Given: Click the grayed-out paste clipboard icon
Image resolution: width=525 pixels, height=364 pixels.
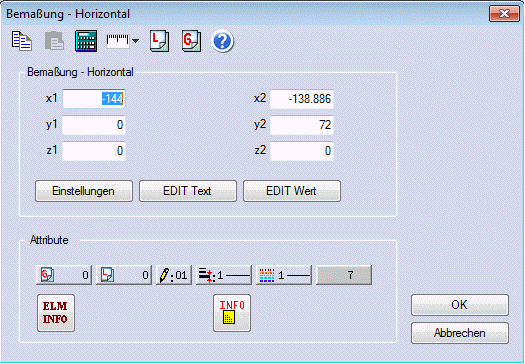Looking at the screenshot, I should pos(54,41).
